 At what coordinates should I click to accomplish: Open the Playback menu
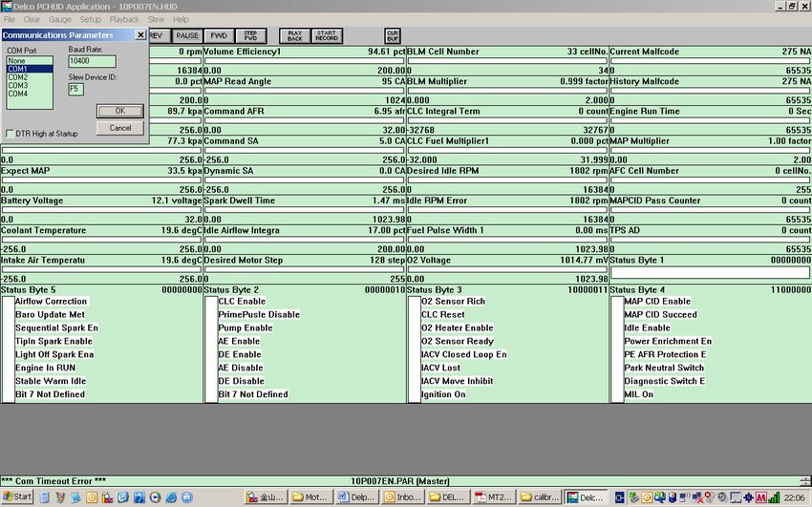tap(124, 19)
